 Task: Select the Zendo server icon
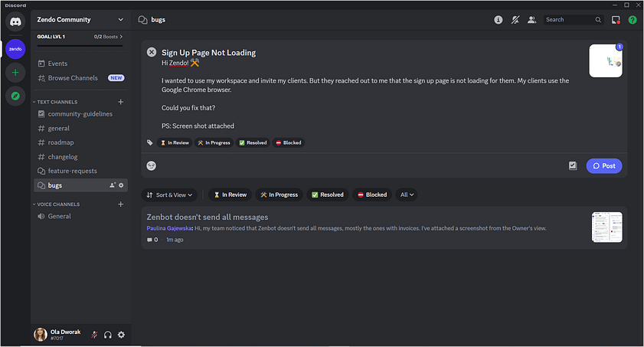(x=15, y=49)
